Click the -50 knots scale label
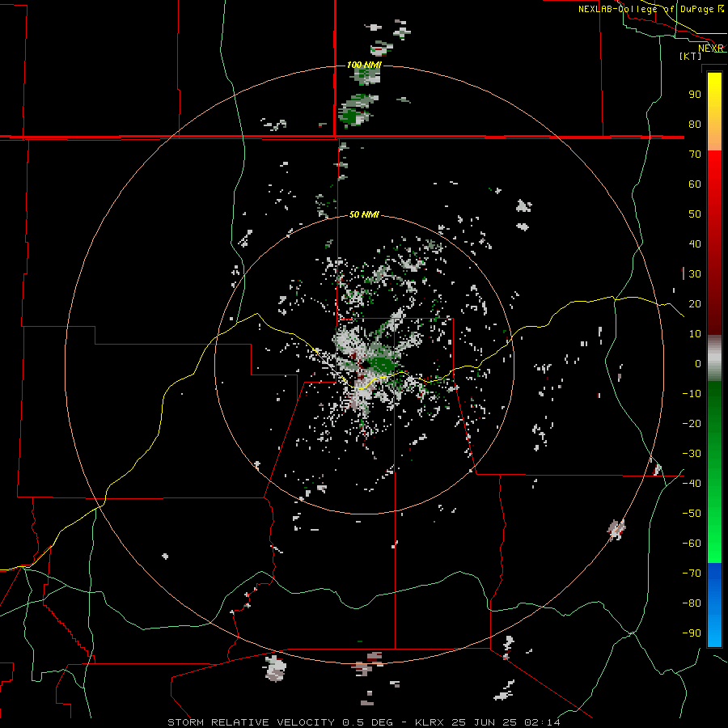728x728 pixels. pos(692,514)
